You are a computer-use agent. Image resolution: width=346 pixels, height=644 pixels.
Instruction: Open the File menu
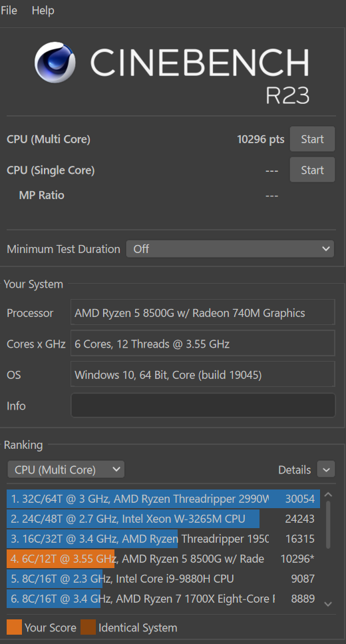click(9, 10)
